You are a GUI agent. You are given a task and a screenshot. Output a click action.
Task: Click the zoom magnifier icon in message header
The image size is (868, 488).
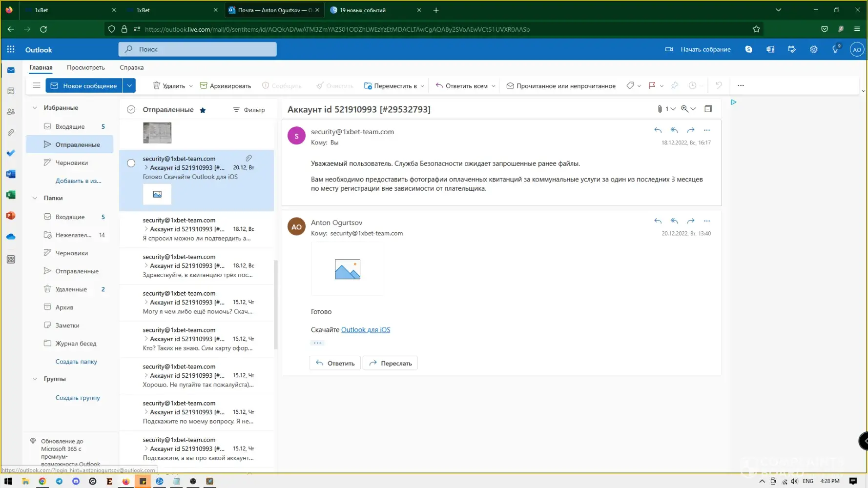(x=685, y=109)
